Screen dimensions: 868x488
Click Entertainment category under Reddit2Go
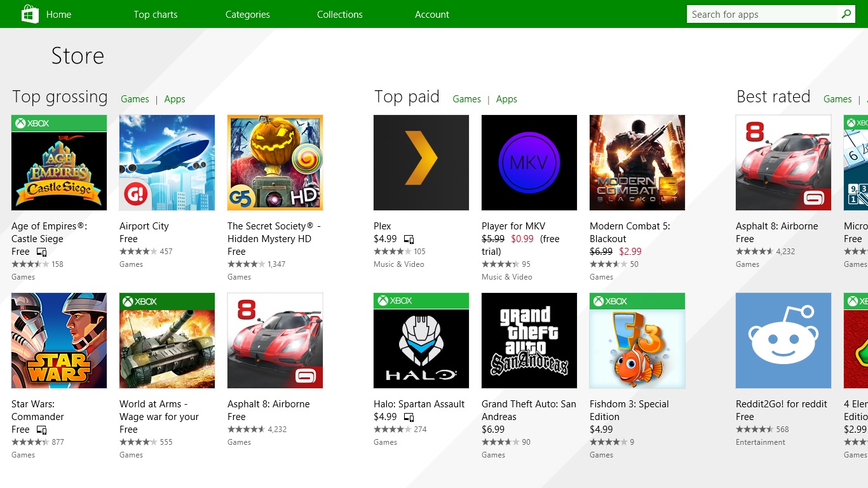point(761,442)
